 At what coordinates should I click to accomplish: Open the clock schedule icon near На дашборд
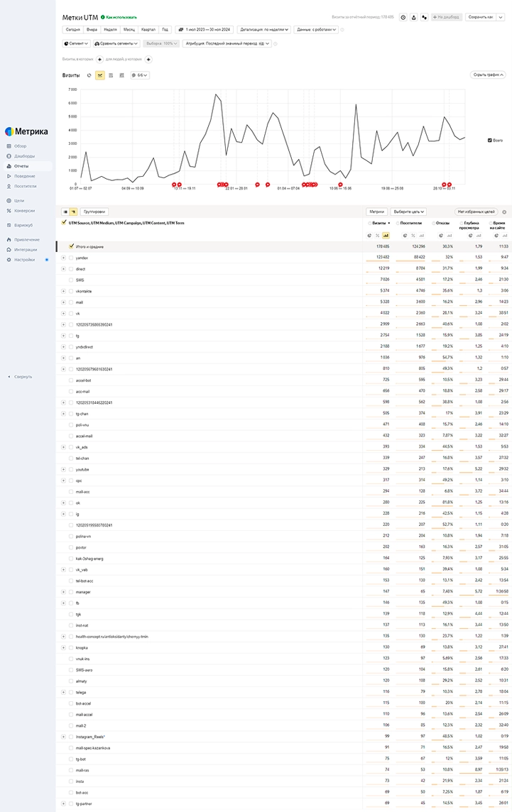coord(403,17)
